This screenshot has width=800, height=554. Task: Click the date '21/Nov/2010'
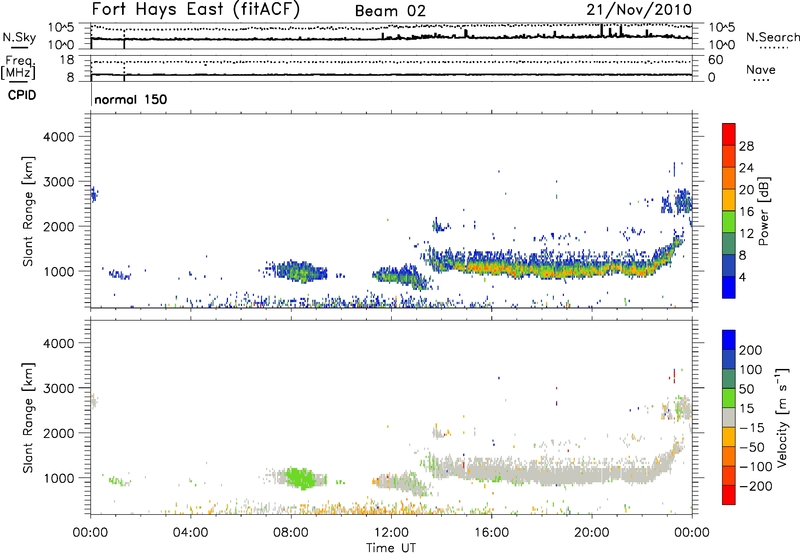point(639,9)
